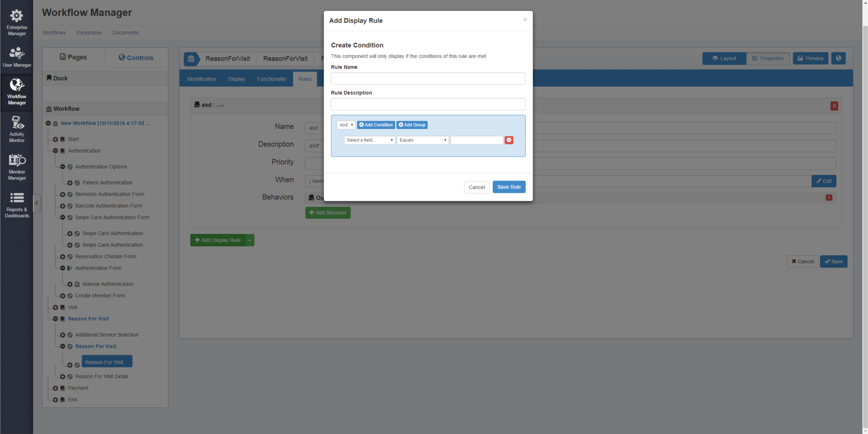This screenshot has width=868, height=434.
Task: Collapse the Authentication tree node
Action: (56, 151)
